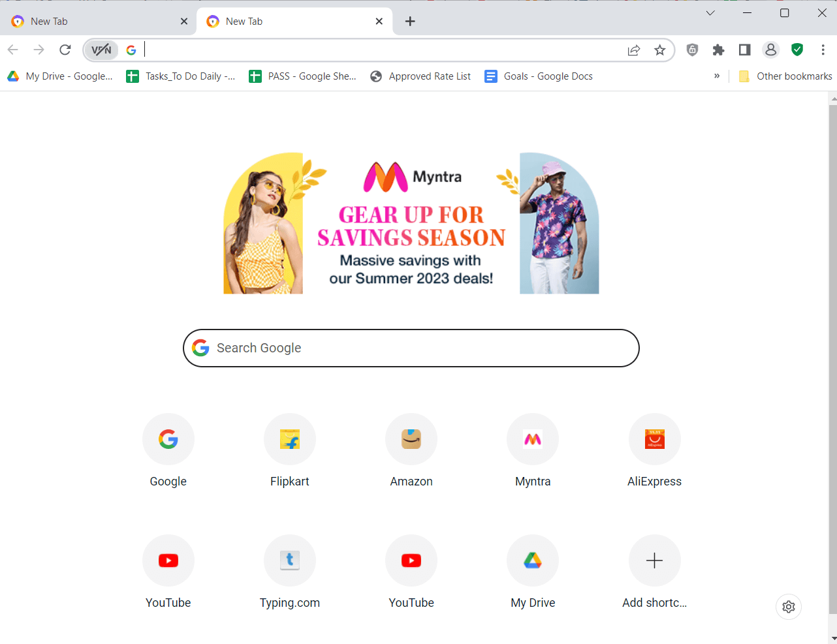837x644 pixels.
Task: Switch to the first New Tab
Action: [x=99, y=22]
